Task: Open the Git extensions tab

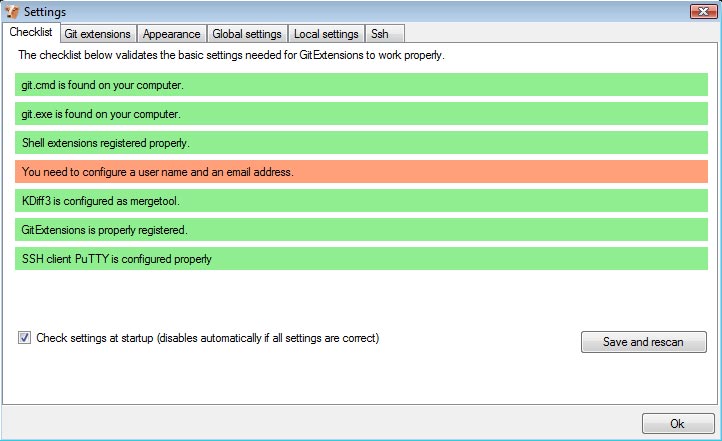Action: click(97, 34)
